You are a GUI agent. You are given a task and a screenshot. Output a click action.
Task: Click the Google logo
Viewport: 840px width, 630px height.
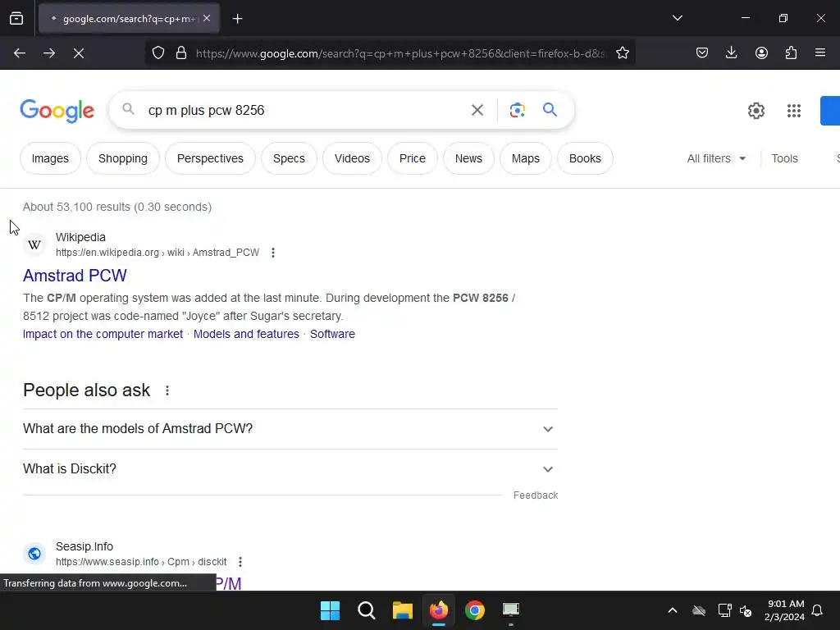[57, 111]
